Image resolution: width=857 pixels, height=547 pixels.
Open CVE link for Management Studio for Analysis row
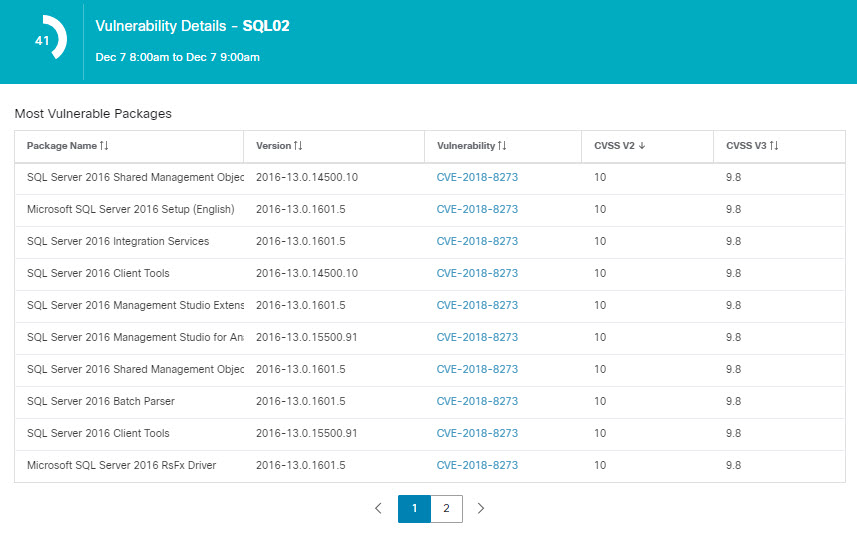point(477,337)
